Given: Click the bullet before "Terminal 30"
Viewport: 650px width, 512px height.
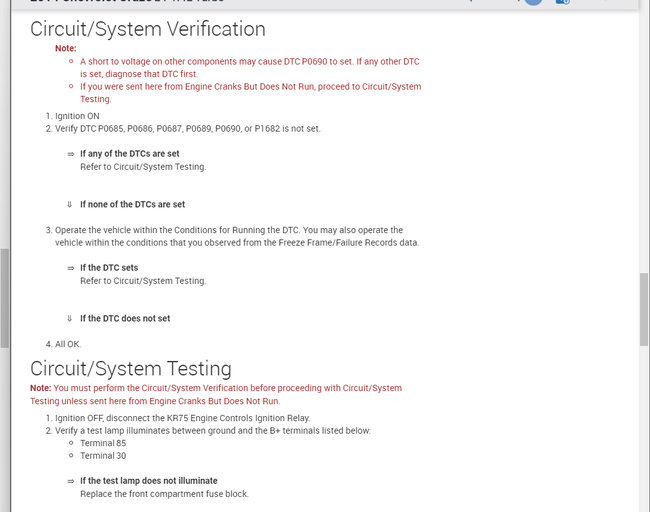Looking at the screenshot, I should coord(71,456).
